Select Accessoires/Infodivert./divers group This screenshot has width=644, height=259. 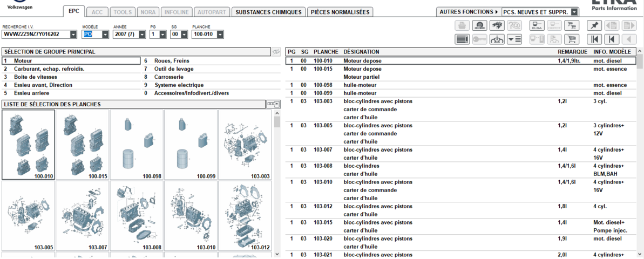tap(212, 93)
